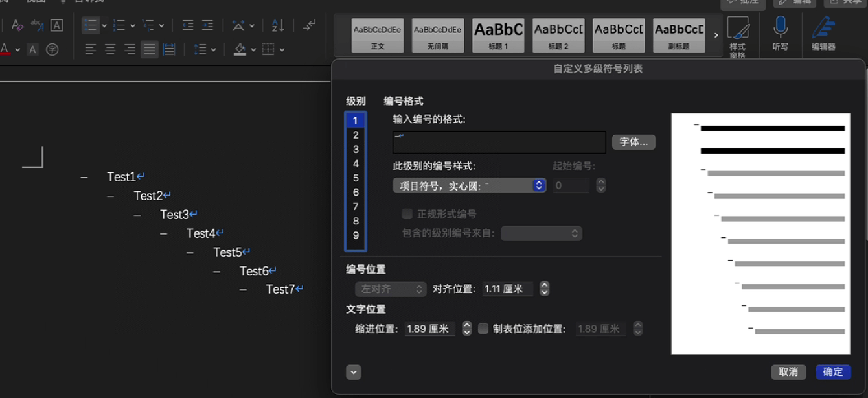Apply distributed alignment
Viewport: 868px width, 398px height.
coord(169,49)
